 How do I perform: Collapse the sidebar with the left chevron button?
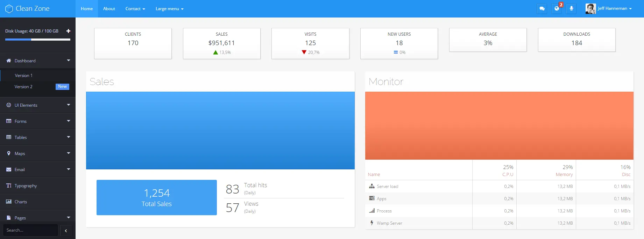point(66,231)
